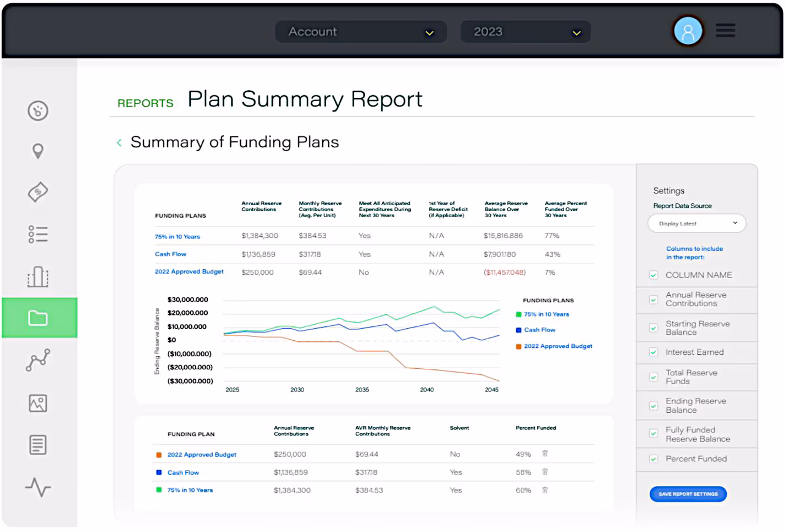This screenshot has width=785, height=532.
Task: Click the REPORTS breadcrumb label
Action: click(145, 103)
